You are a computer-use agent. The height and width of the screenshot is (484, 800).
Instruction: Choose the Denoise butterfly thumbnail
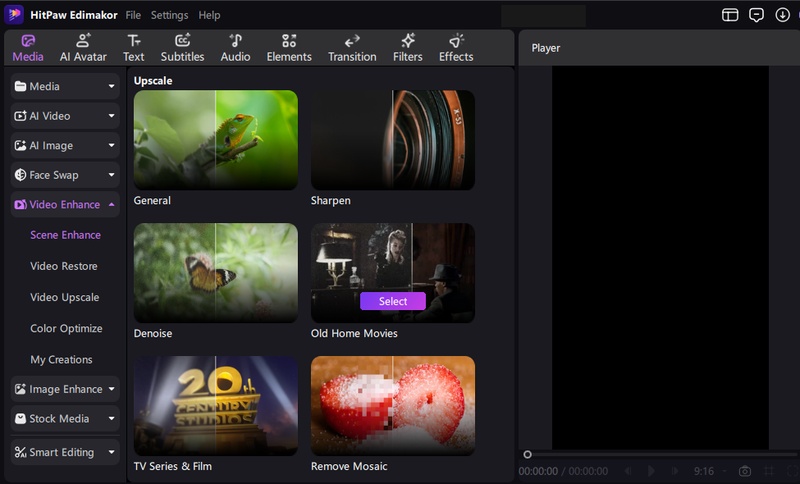point(216,272)
